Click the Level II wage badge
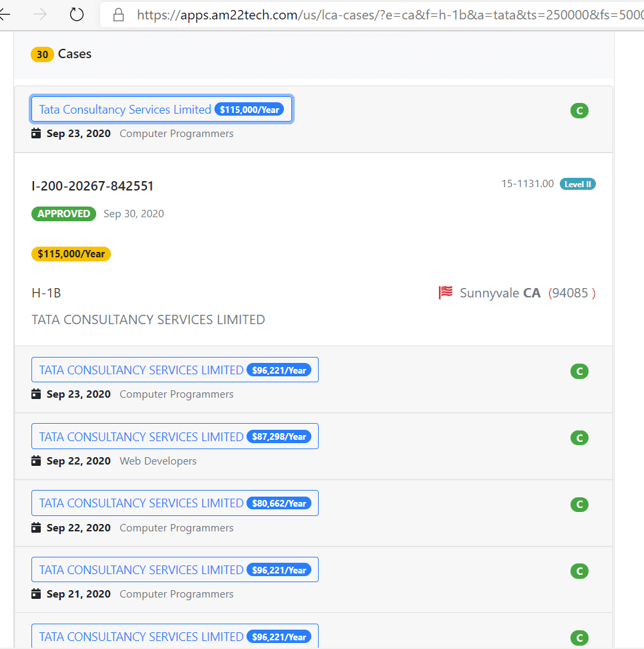Image resolution: width=644 pixels, height=649 pixels. [577, 184]
